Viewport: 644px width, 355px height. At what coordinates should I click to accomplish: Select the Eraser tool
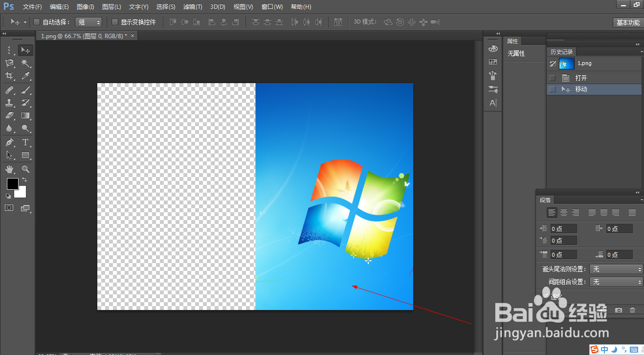[9, 115]
